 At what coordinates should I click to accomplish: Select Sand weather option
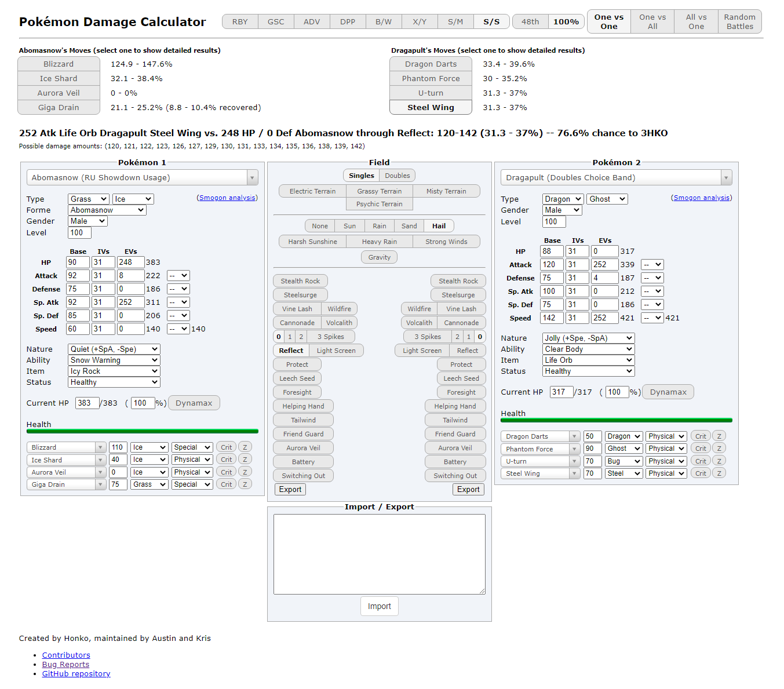click(x=409, y=226)
